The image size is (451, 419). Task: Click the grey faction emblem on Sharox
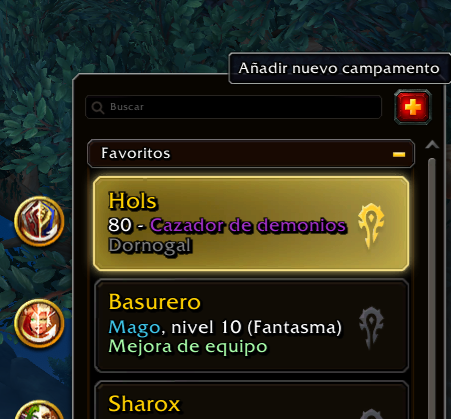coord(371,414)
